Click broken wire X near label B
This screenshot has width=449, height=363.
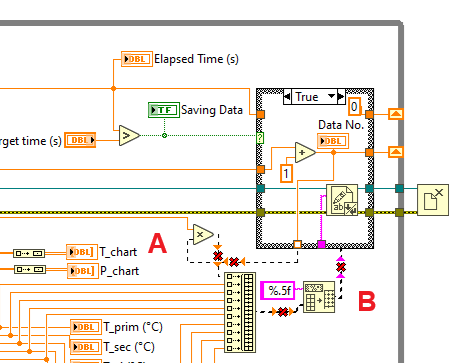[341, 267]
